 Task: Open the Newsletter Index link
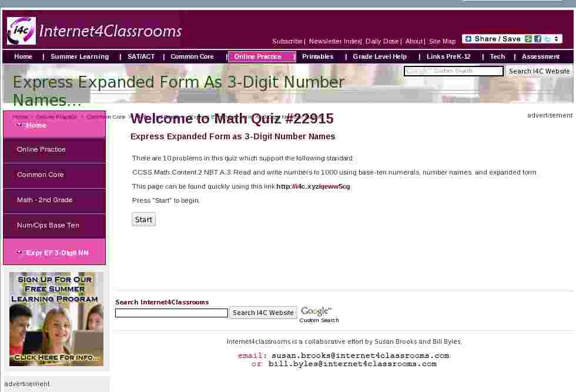[x=334, y=41]
